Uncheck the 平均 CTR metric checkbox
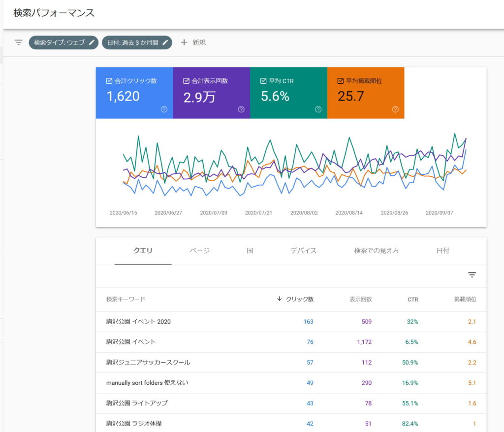The image size is (504, 432). pyautogui.click(x=263, y=81)
